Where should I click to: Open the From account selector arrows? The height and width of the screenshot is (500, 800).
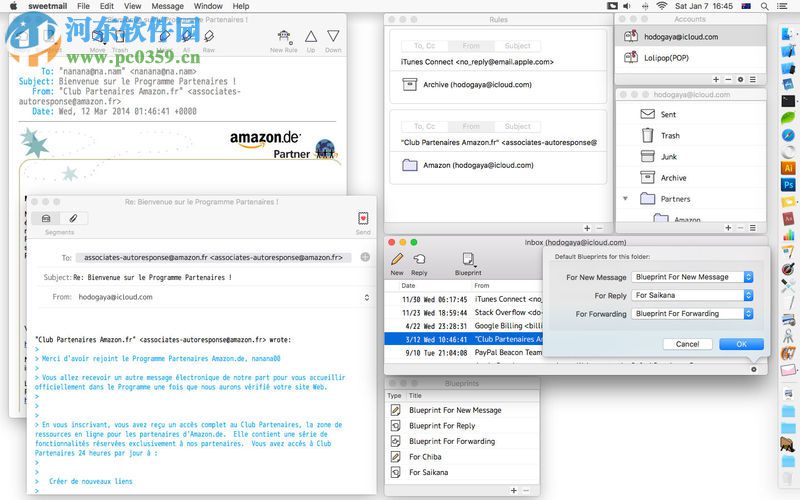366,297
